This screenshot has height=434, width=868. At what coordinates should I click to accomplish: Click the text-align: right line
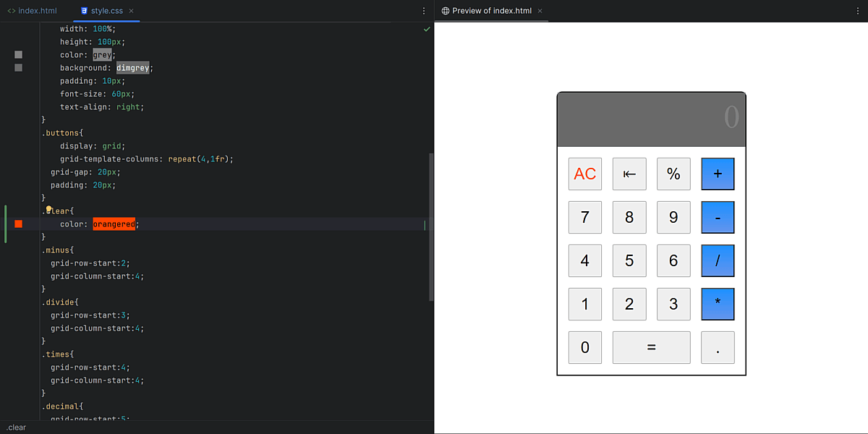pos(102,107)
